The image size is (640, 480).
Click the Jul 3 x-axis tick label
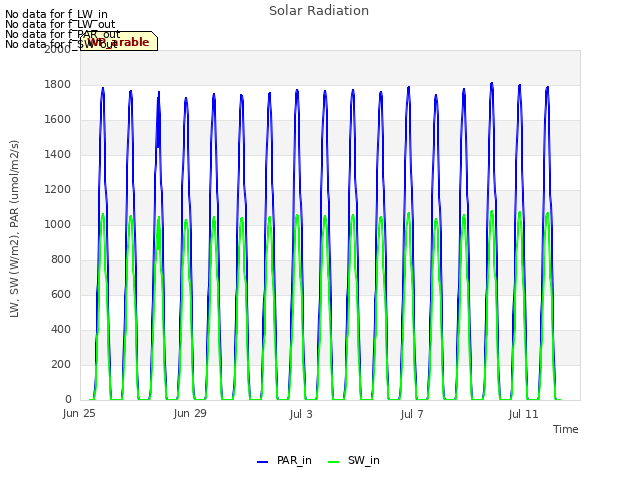301,414
